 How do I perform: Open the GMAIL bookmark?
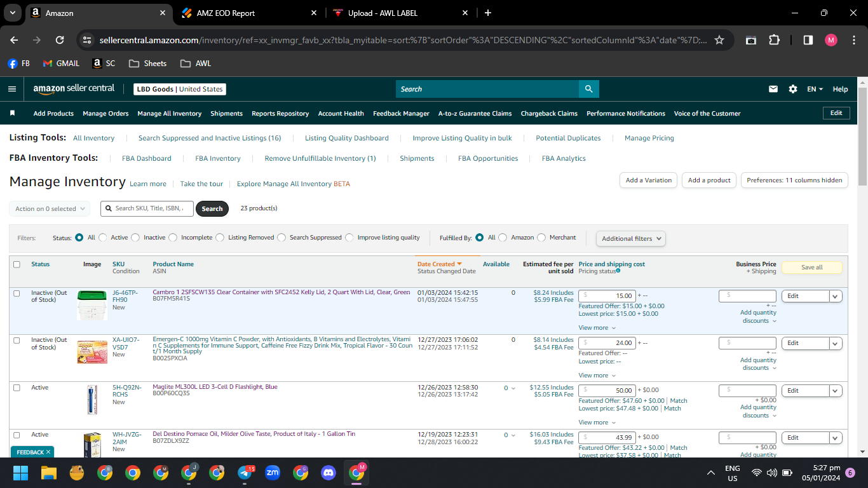(x=61, y=64)
